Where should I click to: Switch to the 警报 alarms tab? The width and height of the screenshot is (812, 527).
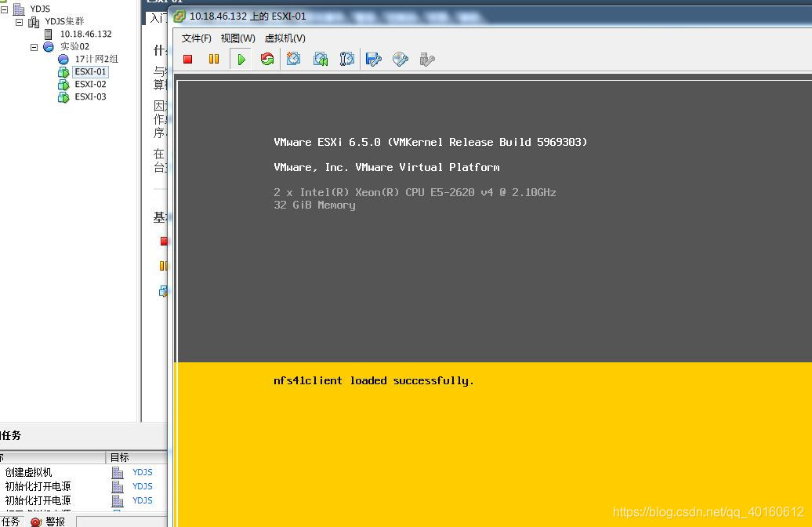48,522
